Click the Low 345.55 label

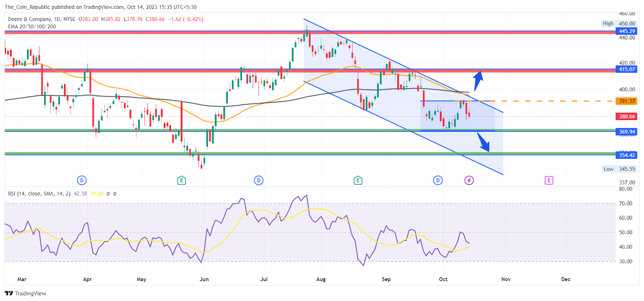619,169
